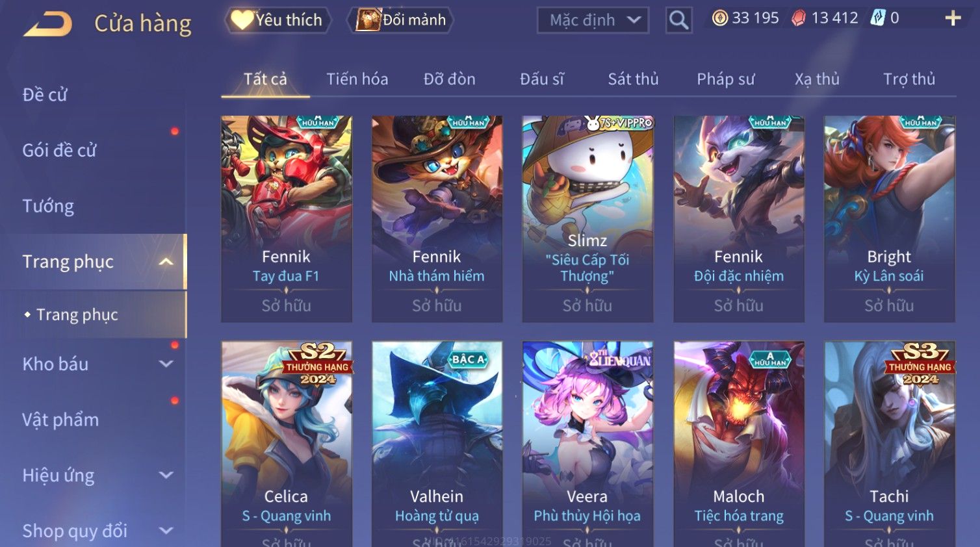Open the Bright Kỳ Lân soái skin card
980x547 pixels.
(889, 219)
